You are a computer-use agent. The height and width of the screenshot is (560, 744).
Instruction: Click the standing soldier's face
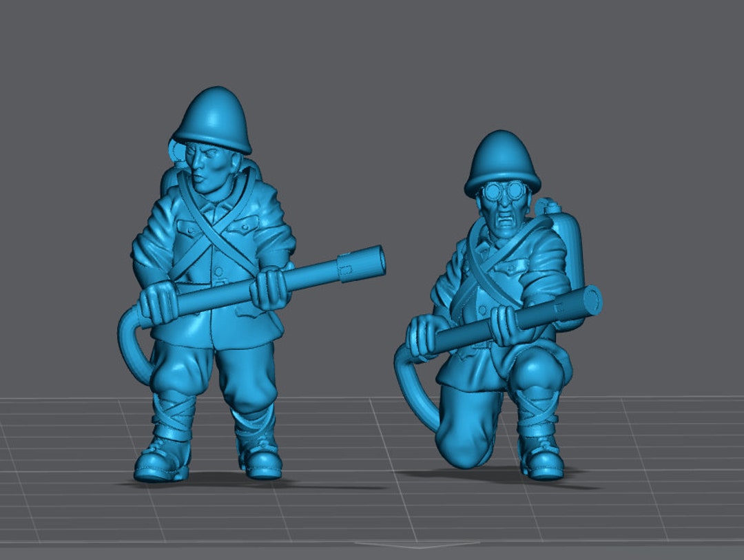[203, 162]
